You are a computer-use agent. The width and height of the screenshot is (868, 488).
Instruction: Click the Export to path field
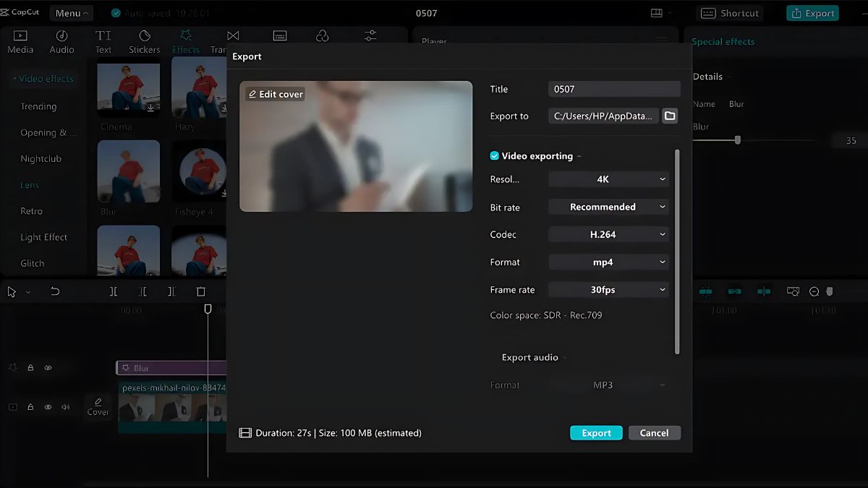pyautogui.click(x=603, y=116)
